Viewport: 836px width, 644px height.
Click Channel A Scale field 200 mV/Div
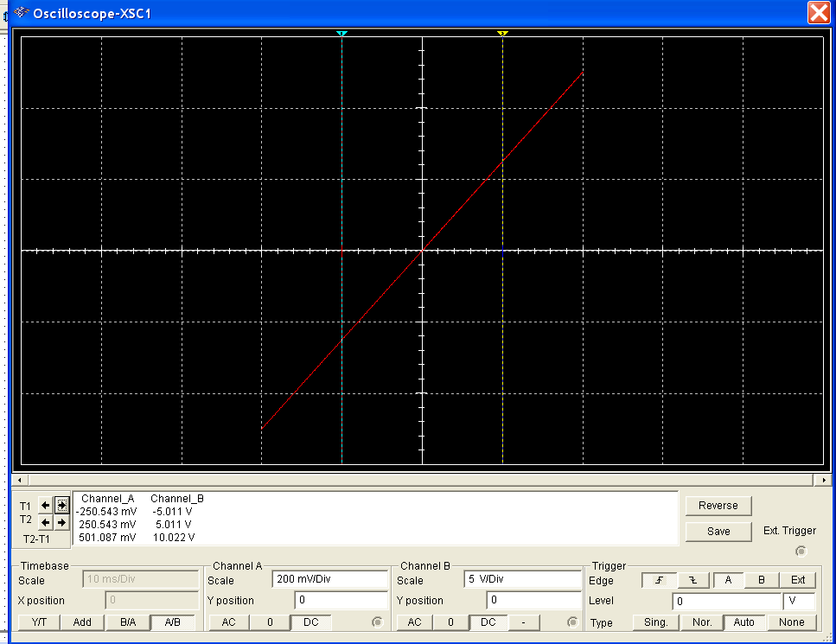330,579
